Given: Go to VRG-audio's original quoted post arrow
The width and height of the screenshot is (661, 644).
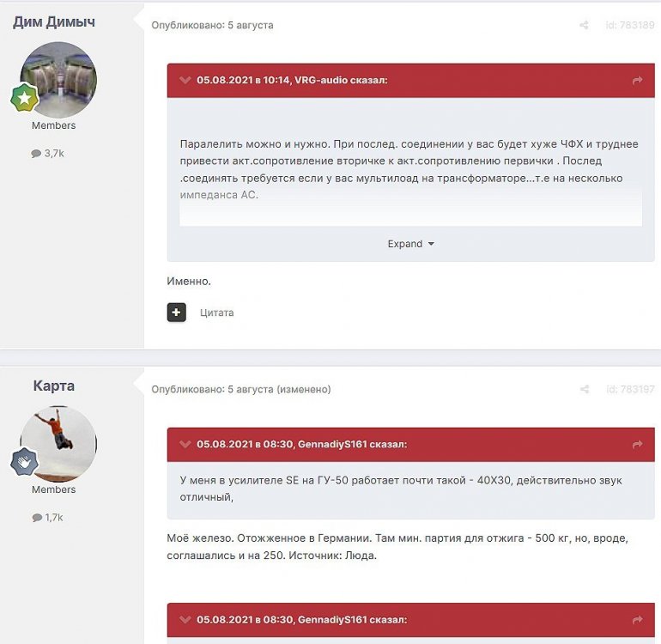Looking at the screenshot, I should click(637, 81).
